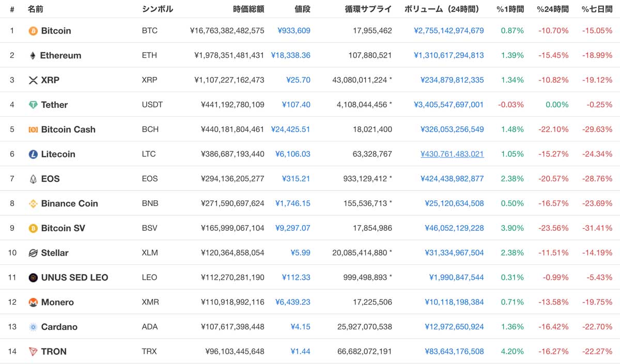Sort by the 時価総額 column header
The width and height of the screenshot is (620, 364).
[249, 9]
